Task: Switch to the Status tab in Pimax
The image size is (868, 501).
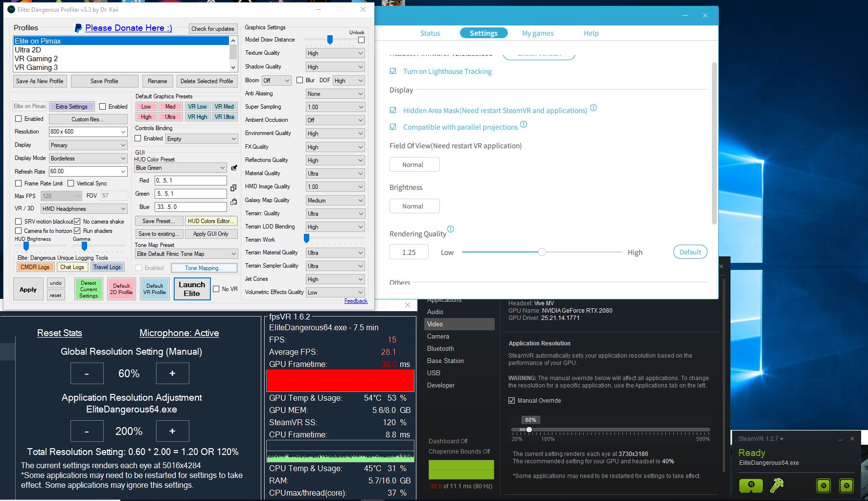Action: (x=430, y=33)
